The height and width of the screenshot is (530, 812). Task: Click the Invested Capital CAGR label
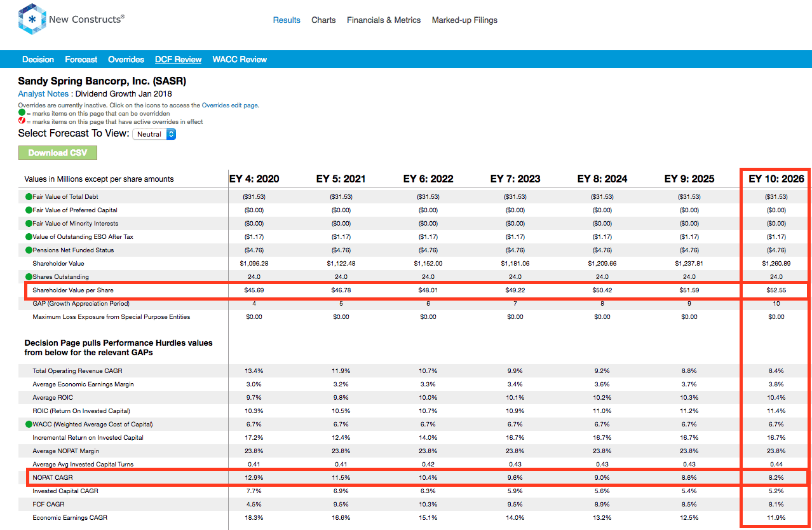[x=65, y=491]
